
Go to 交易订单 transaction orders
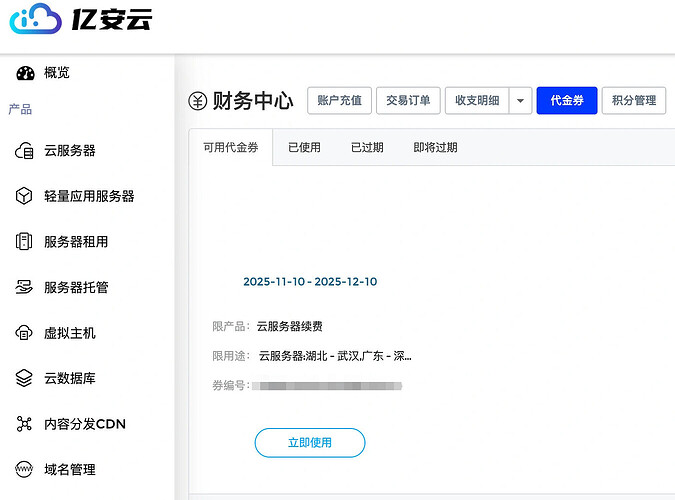408,100
